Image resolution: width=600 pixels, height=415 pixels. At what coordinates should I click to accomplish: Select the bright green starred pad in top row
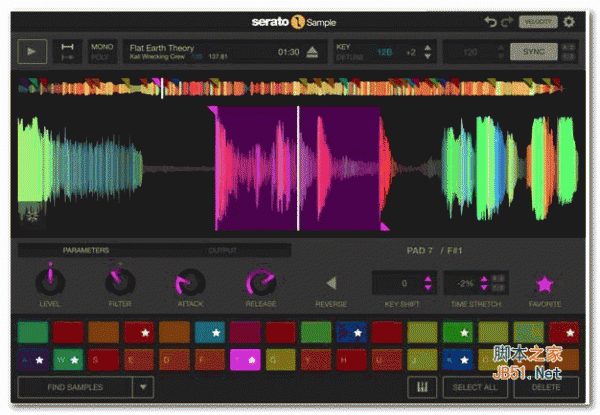pyautogui.click(x=457, y=332)
